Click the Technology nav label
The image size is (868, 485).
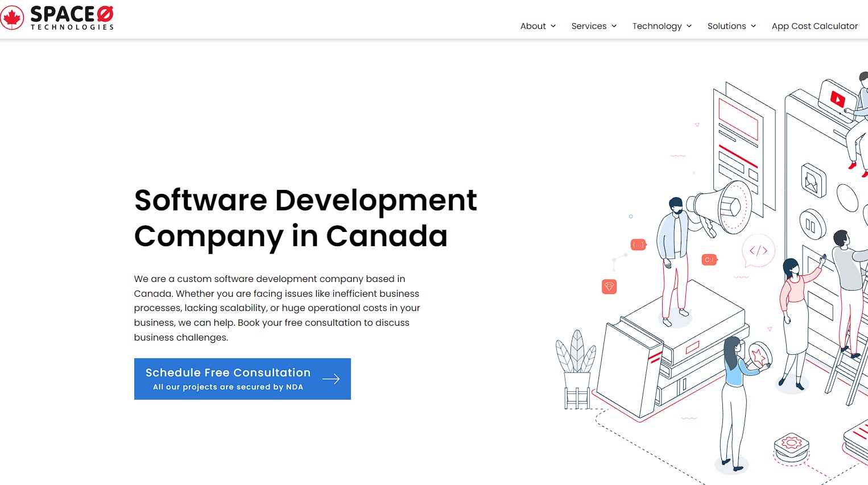click(657, 26)
